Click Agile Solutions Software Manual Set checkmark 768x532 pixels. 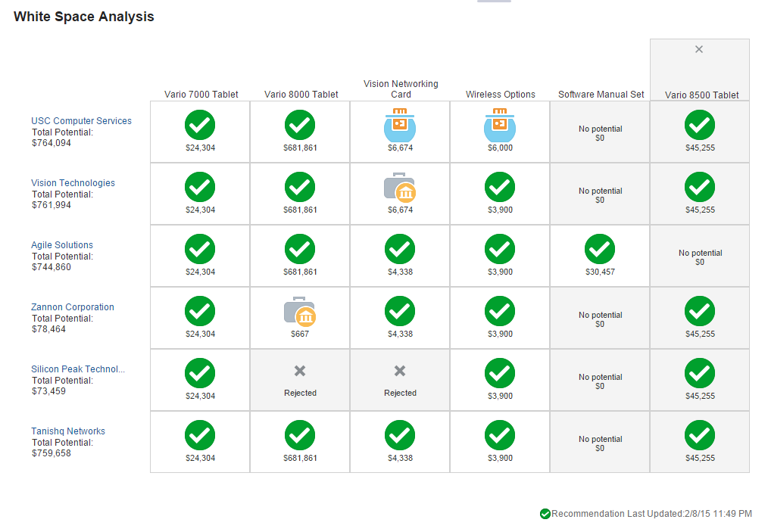tap(600, 249)
